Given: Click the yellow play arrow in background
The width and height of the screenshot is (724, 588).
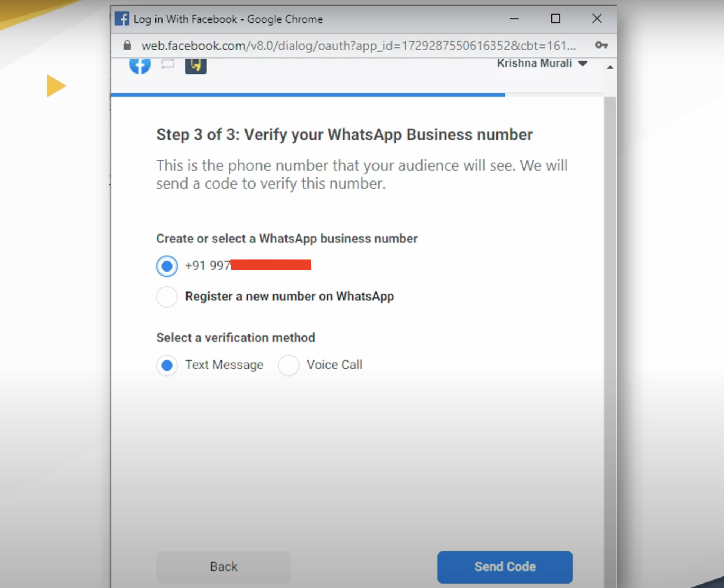Looking at the screenshot, I should [x=56, y=86].
